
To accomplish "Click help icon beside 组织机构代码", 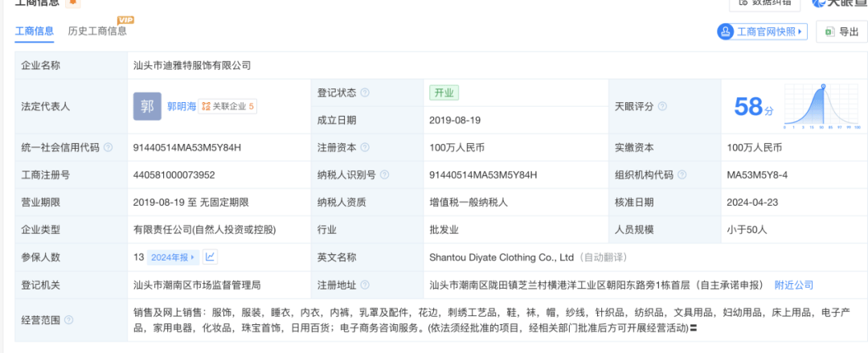I will 682,175.
